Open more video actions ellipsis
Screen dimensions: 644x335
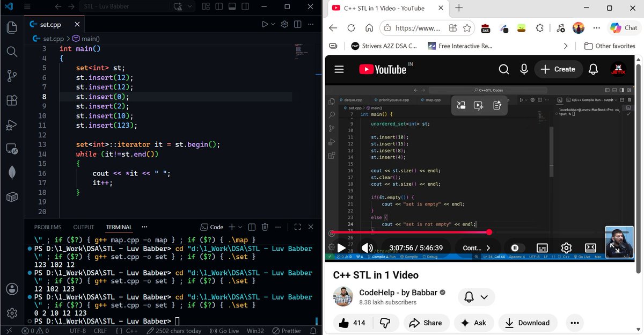click(575, 323)
